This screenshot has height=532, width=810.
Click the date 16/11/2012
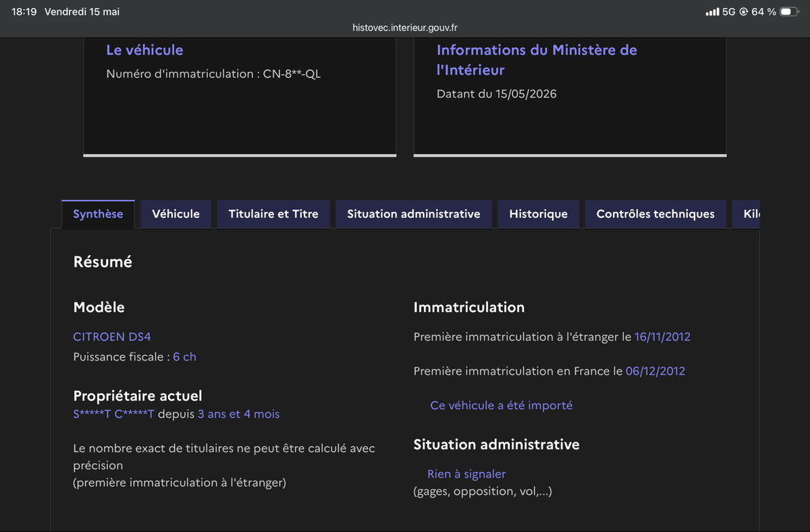(662, 337)
